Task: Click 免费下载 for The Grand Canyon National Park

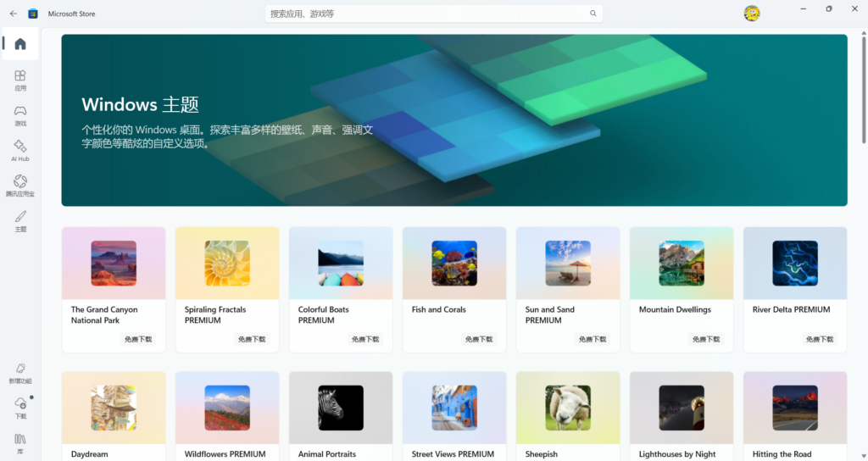Action: pyautogui.click(x=138, y=339)
